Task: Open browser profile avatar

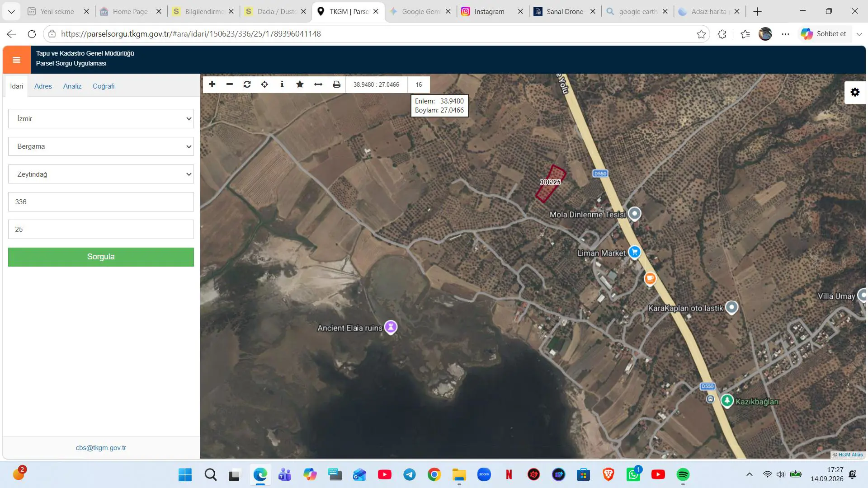Action: 765,34
